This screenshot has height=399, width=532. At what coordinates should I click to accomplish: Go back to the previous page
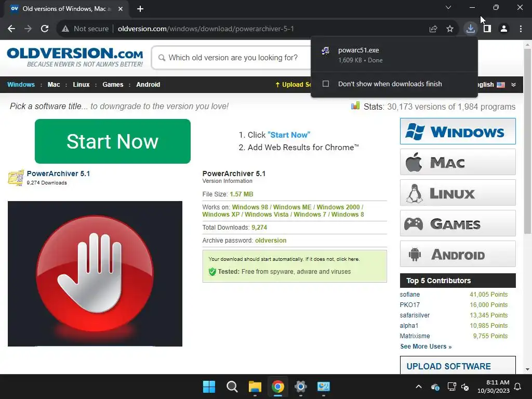click(x=11, y=29)
